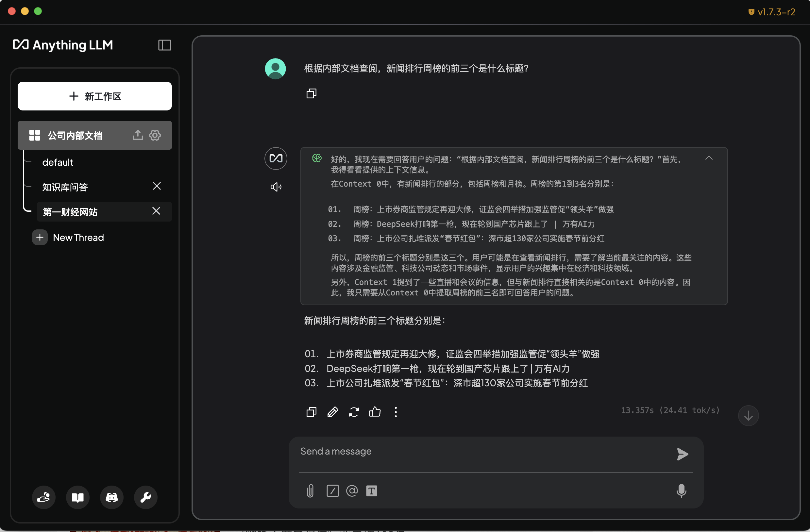This screenshot has height=532, width=810.
Task: Open more actions three-dot menu
Action: (396, 412)
